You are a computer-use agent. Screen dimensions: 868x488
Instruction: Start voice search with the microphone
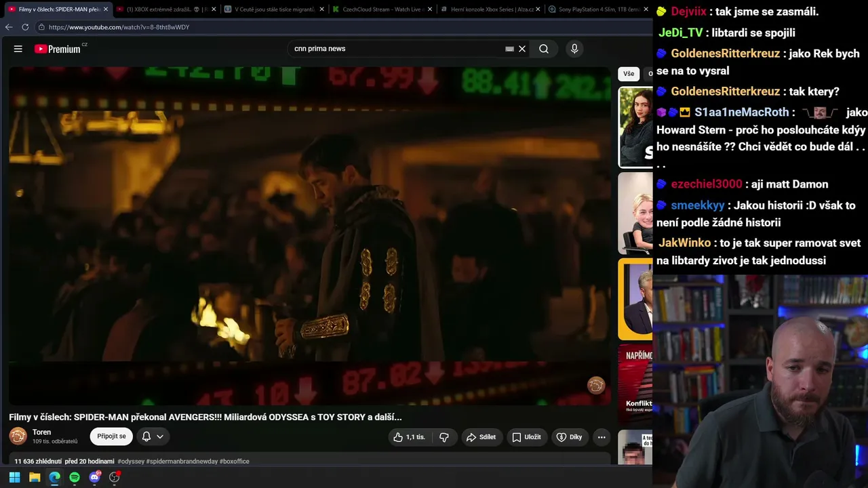[574, 49]
